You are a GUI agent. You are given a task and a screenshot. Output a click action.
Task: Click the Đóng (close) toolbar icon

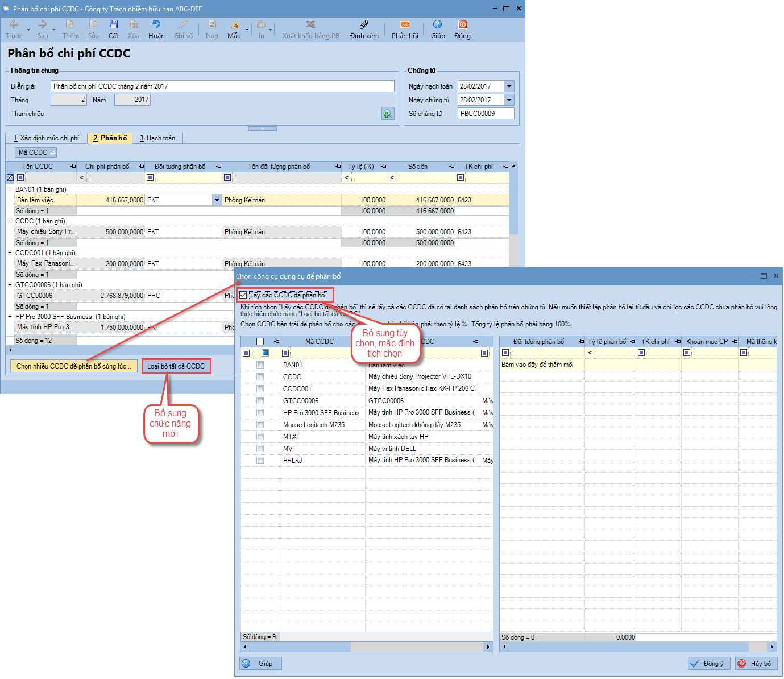[x=462, y=24]
